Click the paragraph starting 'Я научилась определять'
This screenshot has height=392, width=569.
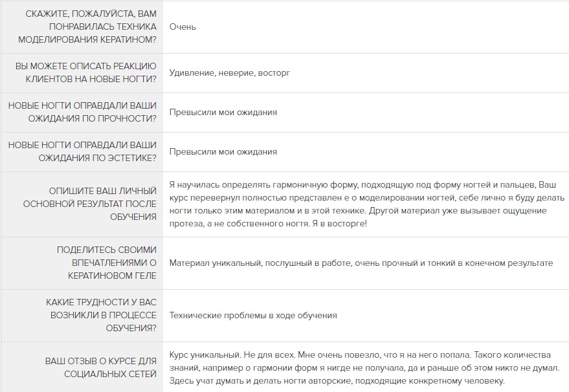point(367,204)
